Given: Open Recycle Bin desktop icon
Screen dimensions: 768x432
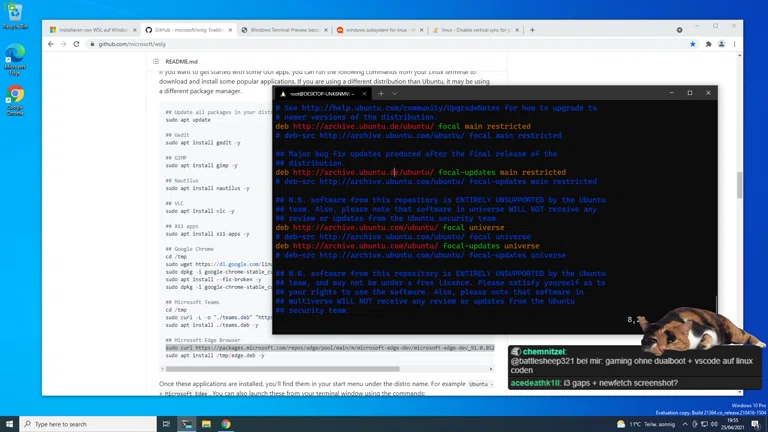Looking at the screenshot, I should [15, 16].
